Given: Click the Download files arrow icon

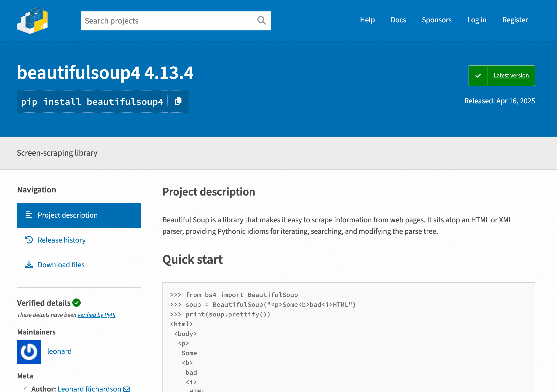Looking at the screenshot, I should click(29, 265).
